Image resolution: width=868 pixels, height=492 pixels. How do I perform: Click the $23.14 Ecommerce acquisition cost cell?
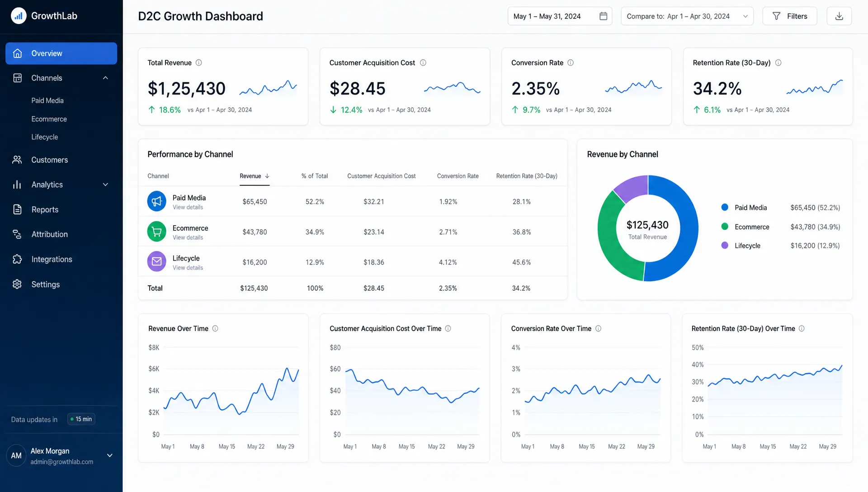[374, 232]
